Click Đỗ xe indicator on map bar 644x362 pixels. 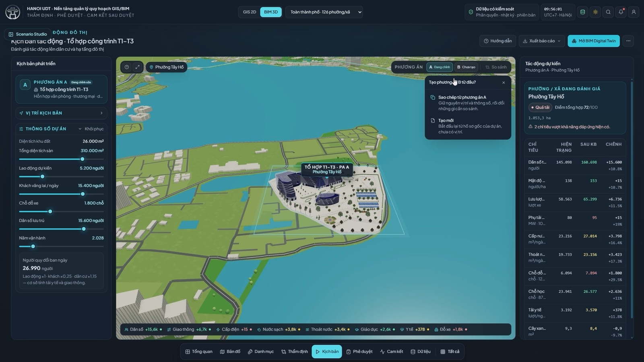[x=450, y=329]
